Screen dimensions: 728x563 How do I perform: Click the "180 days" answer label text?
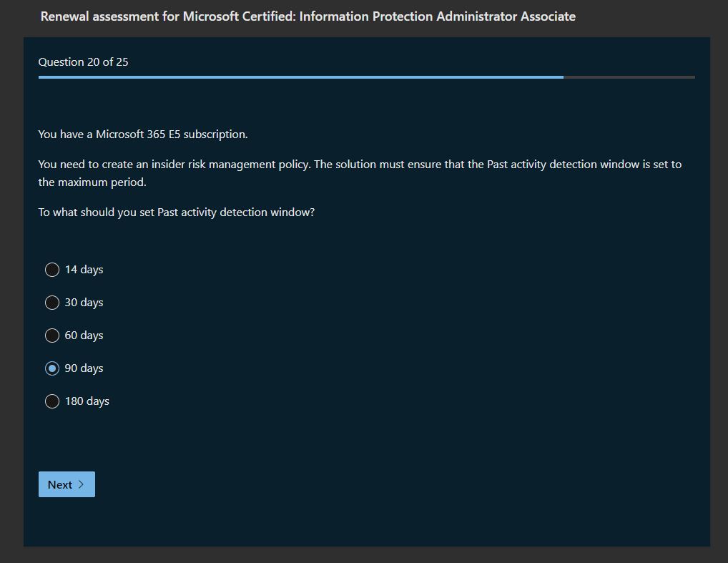coord(87,401)
